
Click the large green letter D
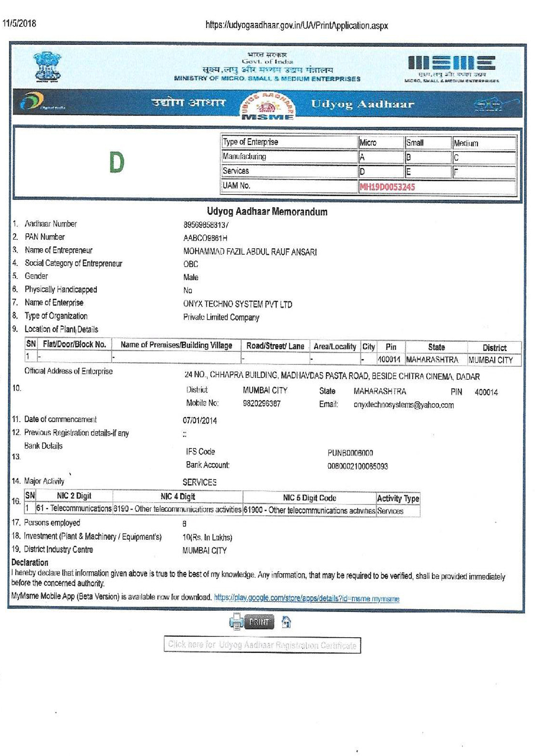117,162
